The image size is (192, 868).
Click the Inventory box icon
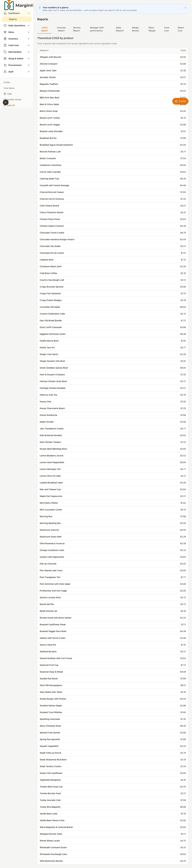point(5,39)
